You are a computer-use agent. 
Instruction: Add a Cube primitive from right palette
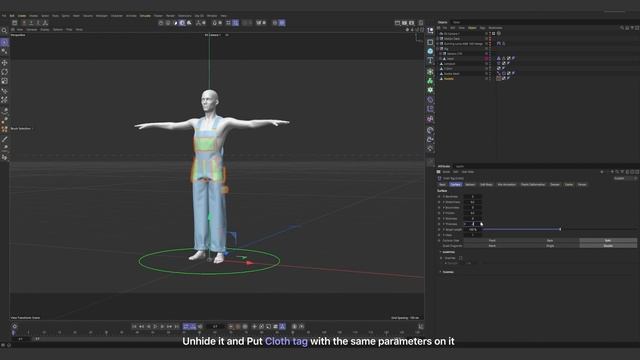pos(430,42)
